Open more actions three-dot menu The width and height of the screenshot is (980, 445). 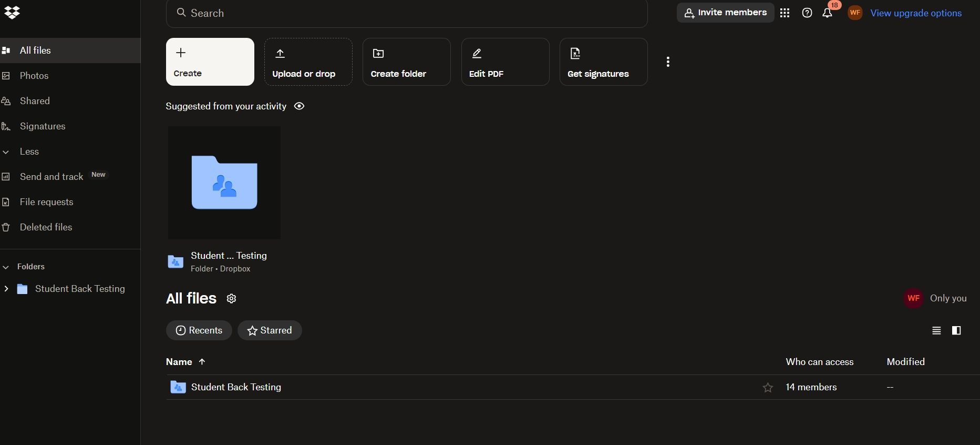pos(668,62)
